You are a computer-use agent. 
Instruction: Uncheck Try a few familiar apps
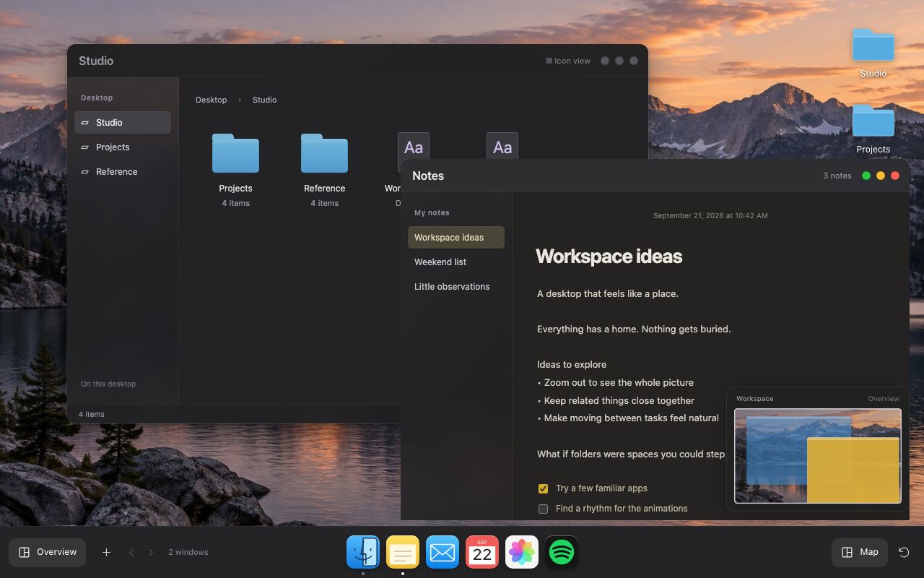543,488
